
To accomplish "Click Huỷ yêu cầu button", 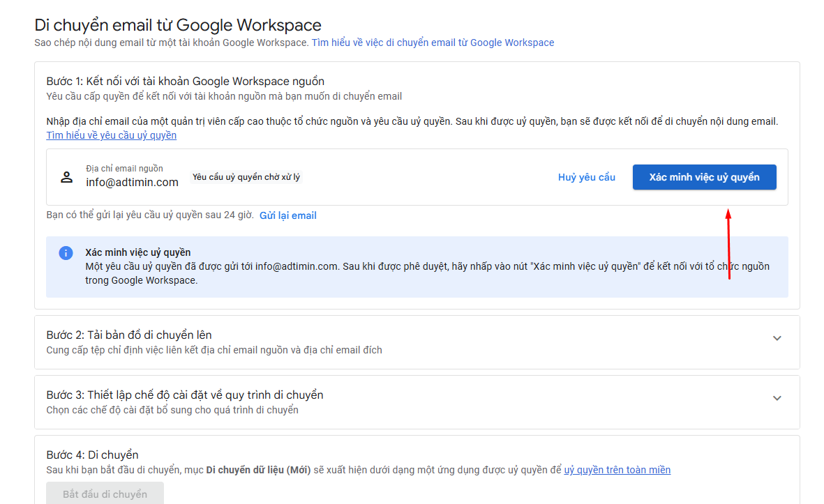I will pyautogui.click(x=587, y=177).
